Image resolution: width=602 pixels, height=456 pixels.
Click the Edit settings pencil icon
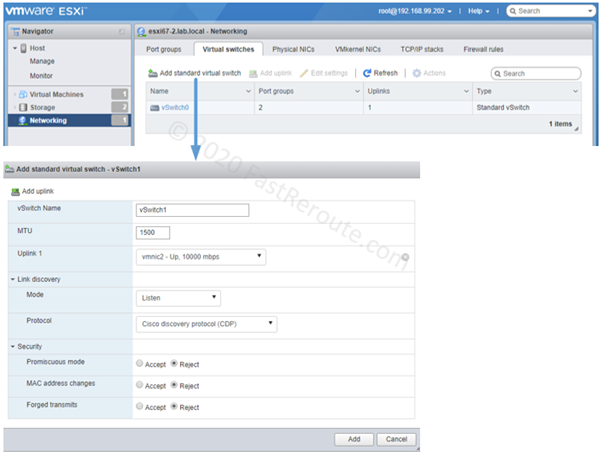click(304, 73)
